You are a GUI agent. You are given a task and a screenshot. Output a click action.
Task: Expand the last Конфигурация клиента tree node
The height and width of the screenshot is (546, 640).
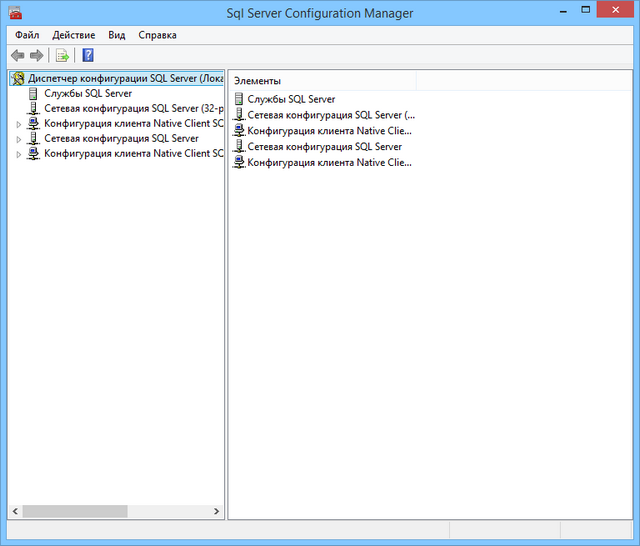point(19,154)
